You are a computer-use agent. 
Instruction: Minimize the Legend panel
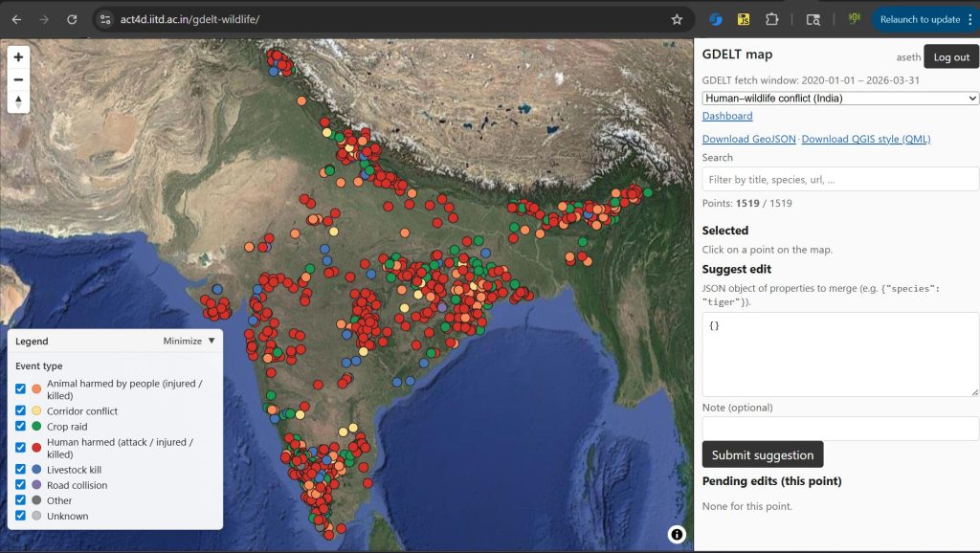click(x=189, y=341)
